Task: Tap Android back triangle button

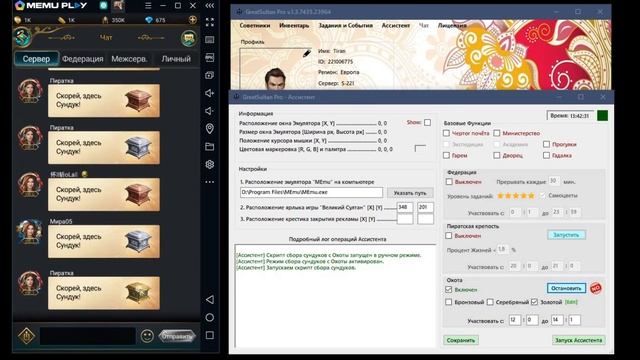Action: pyautogui.click(x=210, y=300)
